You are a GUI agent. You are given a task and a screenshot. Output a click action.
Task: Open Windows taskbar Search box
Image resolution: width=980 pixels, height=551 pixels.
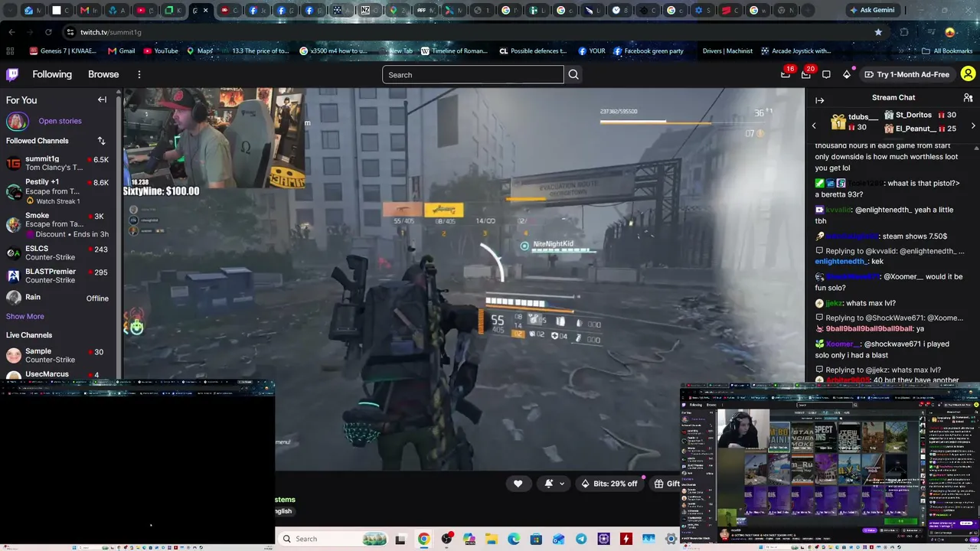point(332,539)
